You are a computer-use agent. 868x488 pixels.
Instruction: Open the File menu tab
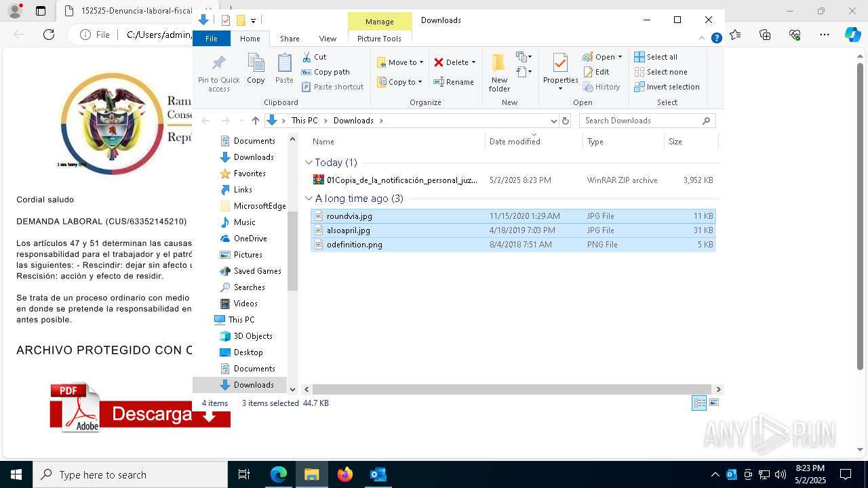click(212, 39)
